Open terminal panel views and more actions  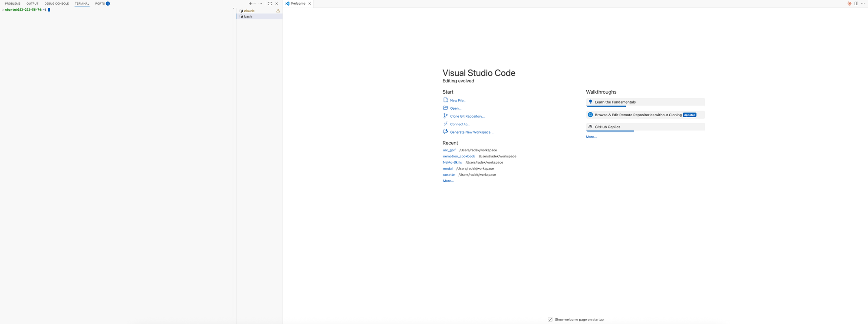[x=260, y=3]
